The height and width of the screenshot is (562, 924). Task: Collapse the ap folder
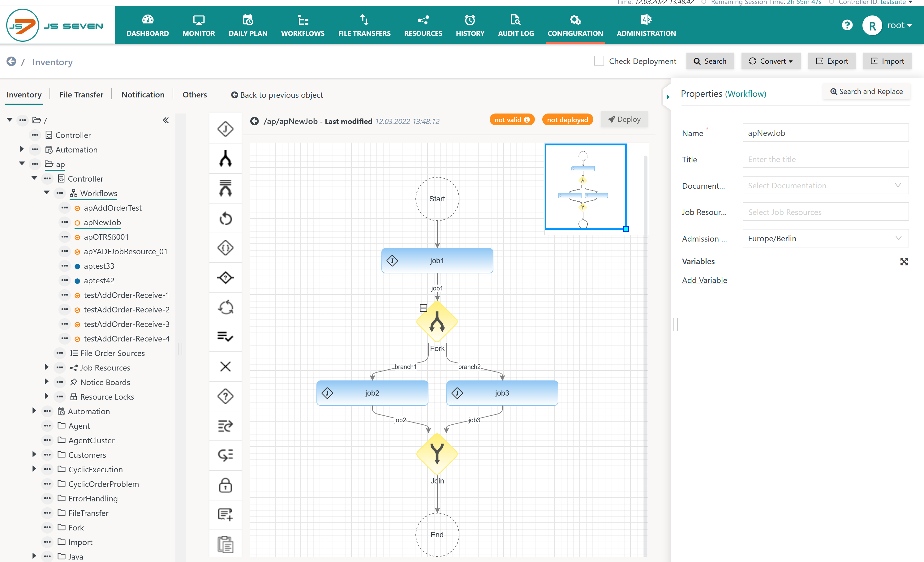pos(22,163)
